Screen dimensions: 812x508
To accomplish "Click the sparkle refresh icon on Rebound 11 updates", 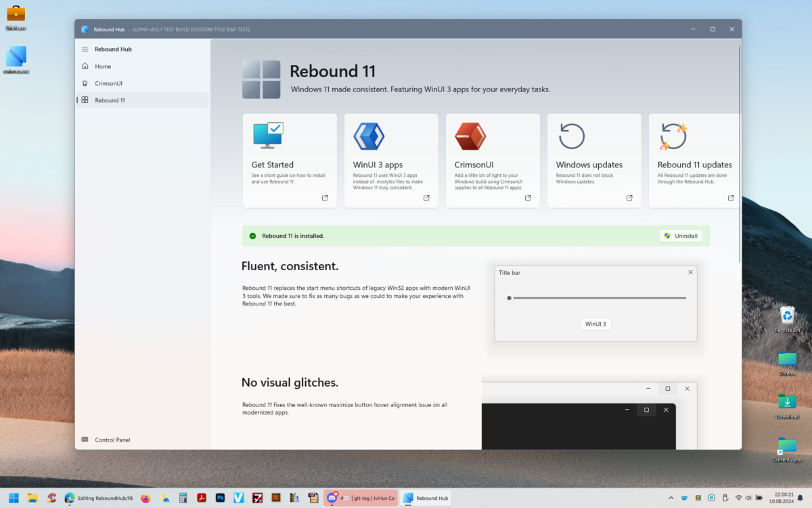I will pos(673,135).
